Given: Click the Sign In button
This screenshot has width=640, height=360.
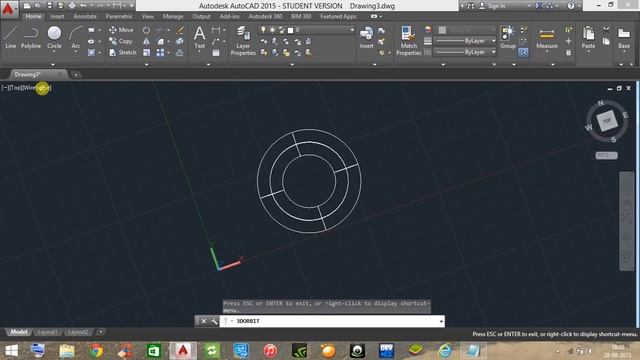Looking at the screenshot, I should (x=492, y=6).
